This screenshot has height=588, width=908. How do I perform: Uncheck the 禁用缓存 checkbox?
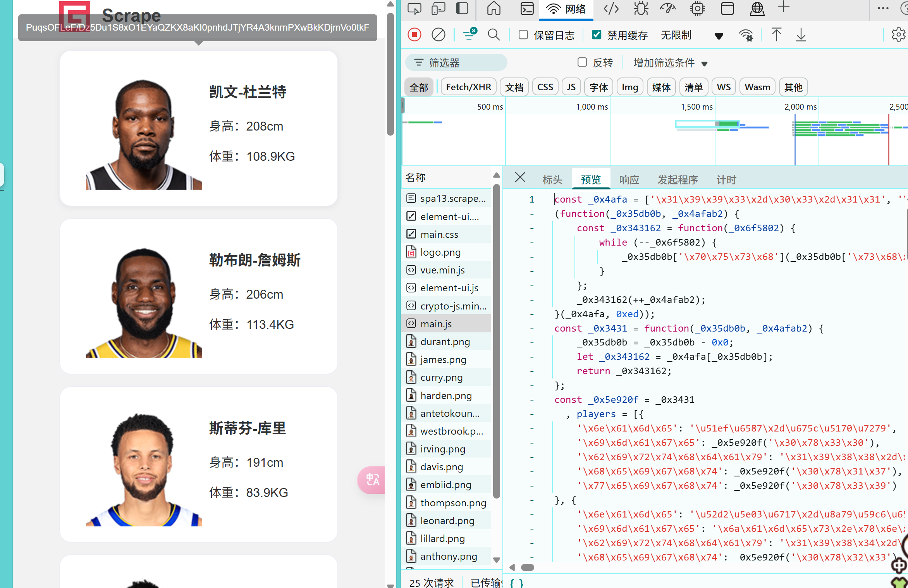pyautogui.click(x=596, y=34)
